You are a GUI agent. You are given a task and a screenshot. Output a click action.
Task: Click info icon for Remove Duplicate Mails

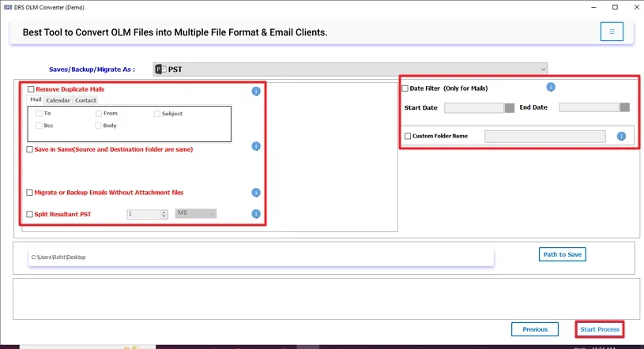pos(256,91)
